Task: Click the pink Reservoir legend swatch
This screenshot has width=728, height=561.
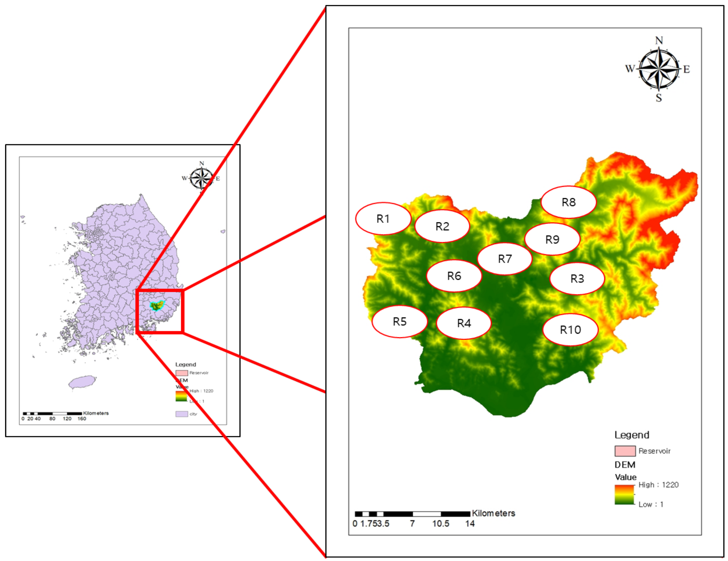Action: coord(625,451)
